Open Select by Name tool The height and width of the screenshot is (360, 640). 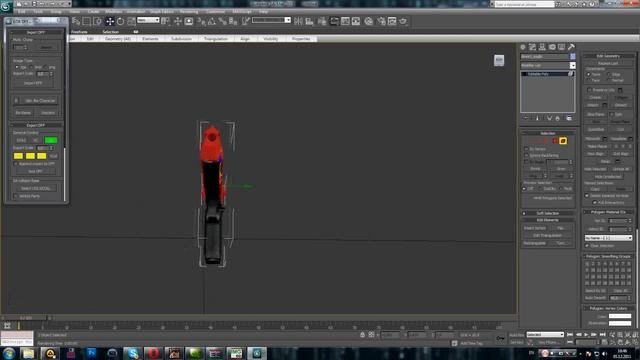coord(76,21)
